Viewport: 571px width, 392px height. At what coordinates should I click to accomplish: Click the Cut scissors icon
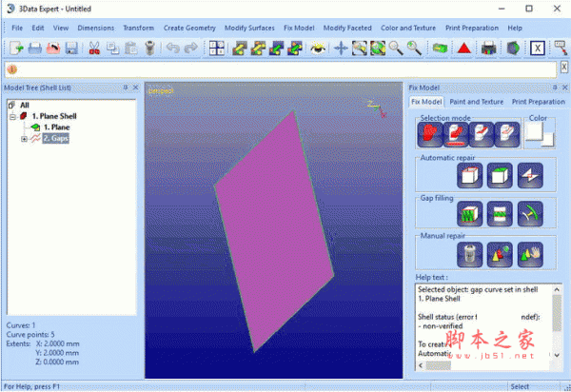point(94,48)
